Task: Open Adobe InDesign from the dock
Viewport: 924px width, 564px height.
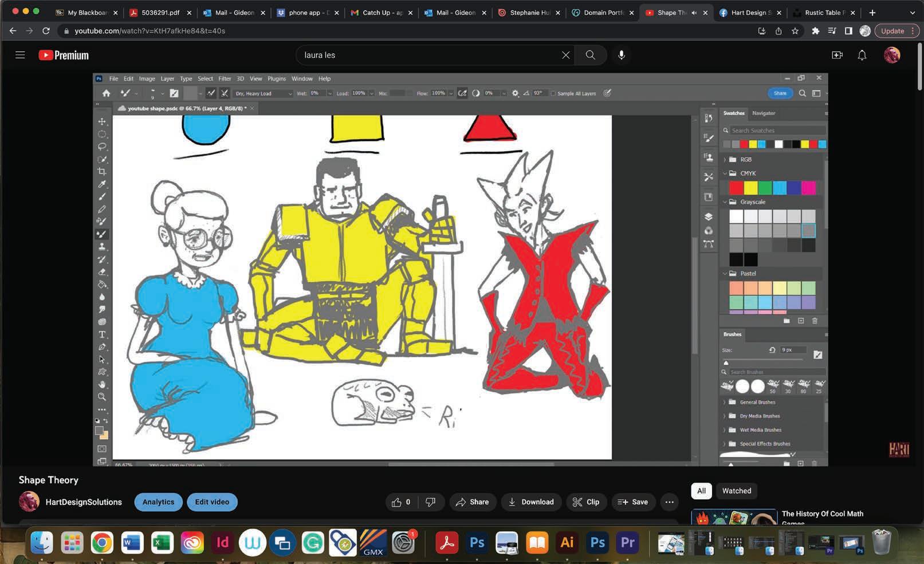Action: pos(222,542)
